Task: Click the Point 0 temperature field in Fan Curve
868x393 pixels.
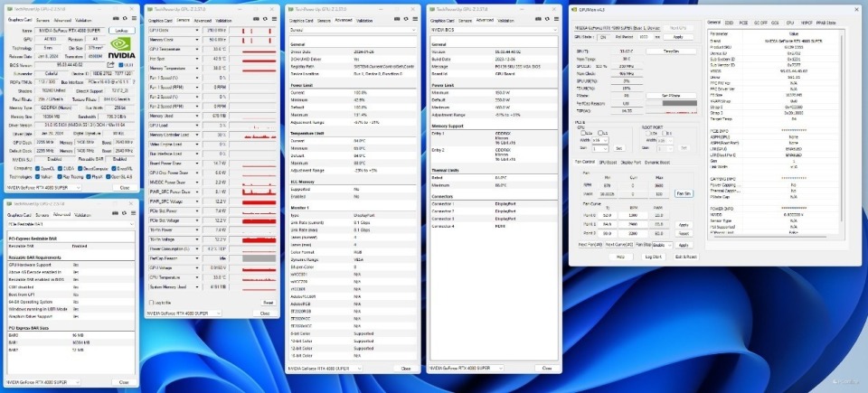Action: tap(606, 215)
